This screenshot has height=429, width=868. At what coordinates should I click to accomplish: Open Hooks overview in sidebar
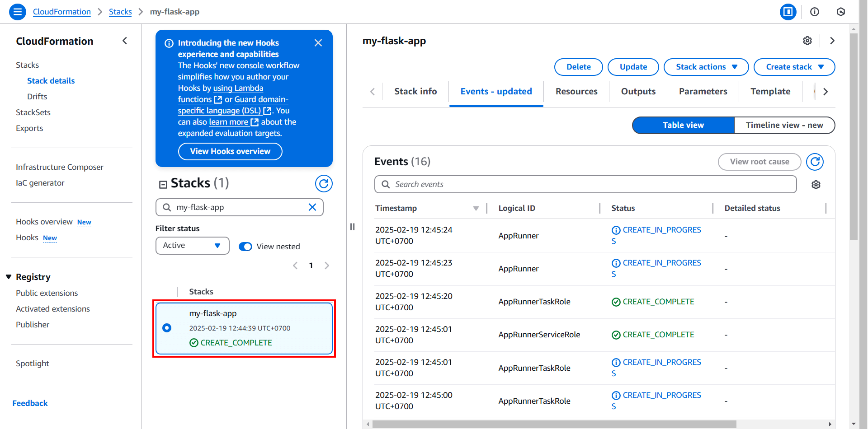click(44, 222)
